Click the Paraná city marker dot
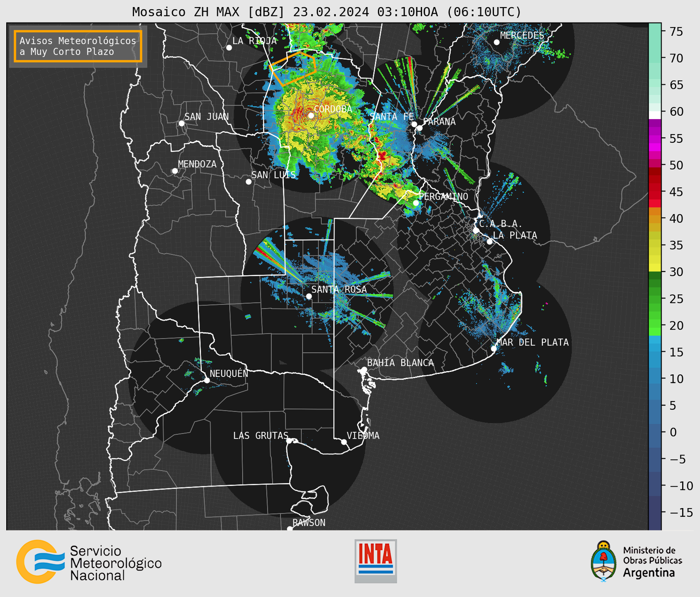Viewport: 700px width, 597px height. 420,128
